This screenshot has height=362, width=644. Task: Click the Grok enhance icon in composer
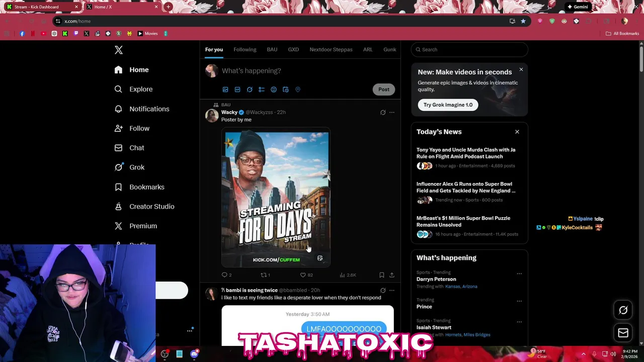coord(250,89)
